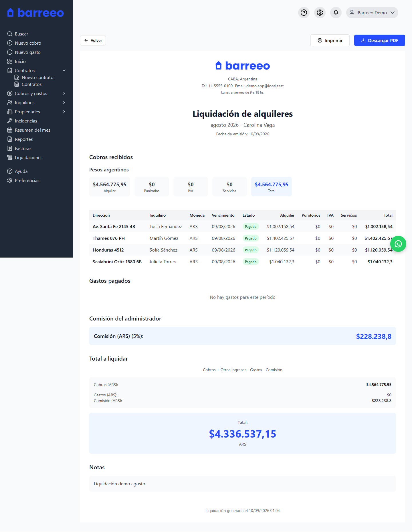Click the barreeo logo in sidebar

(35, 13)
